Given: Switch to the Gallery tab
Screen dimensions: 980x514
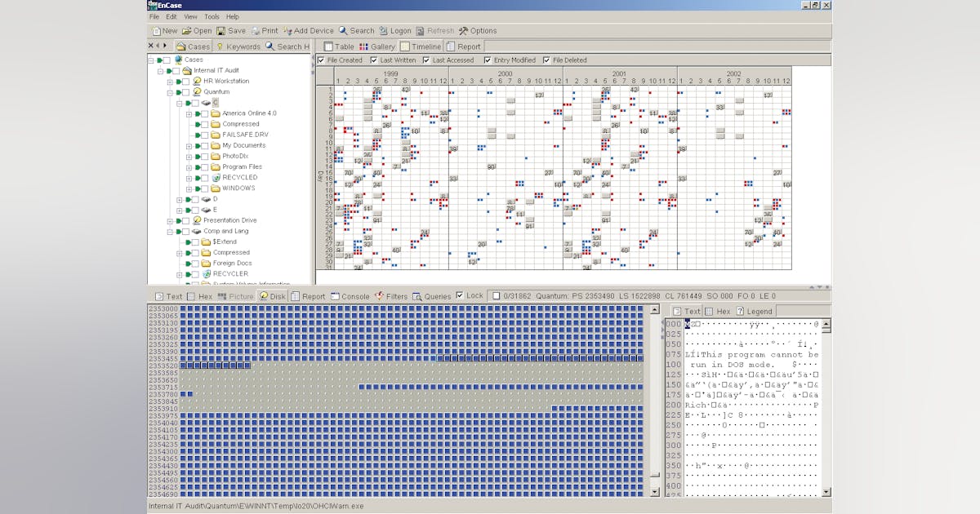Looking at the screenshot, I should point(376,47).
